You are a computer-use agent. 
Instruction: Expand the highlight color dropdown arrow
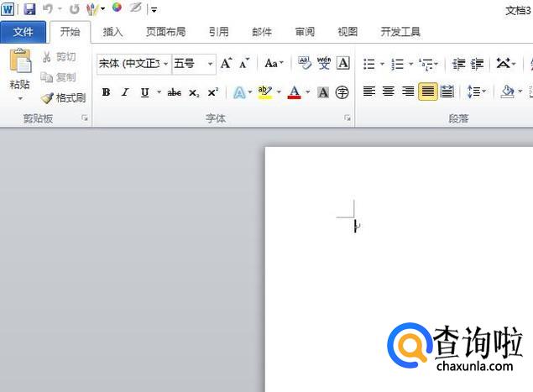coord(279,91)
